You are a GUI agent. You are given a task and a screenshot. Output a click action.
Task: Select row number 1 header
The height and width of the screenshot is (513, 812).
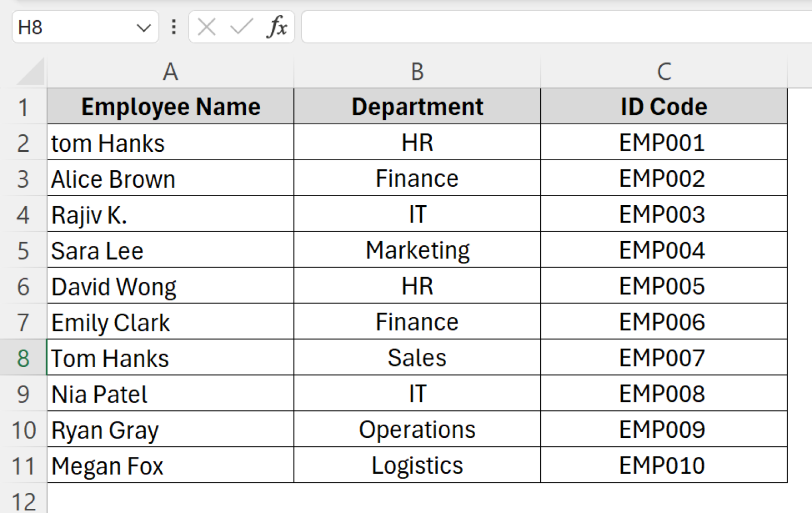pyautogui.click(x=24, y=107)
